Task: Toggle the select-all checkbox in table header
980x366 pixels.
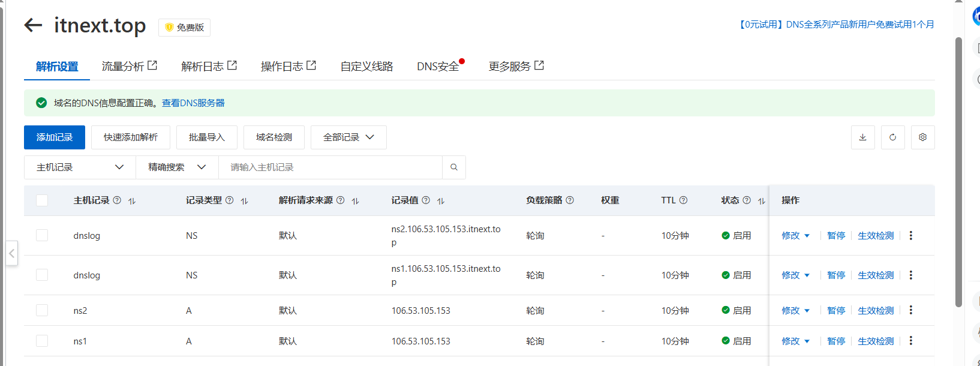Action: (x=42, y=200)
